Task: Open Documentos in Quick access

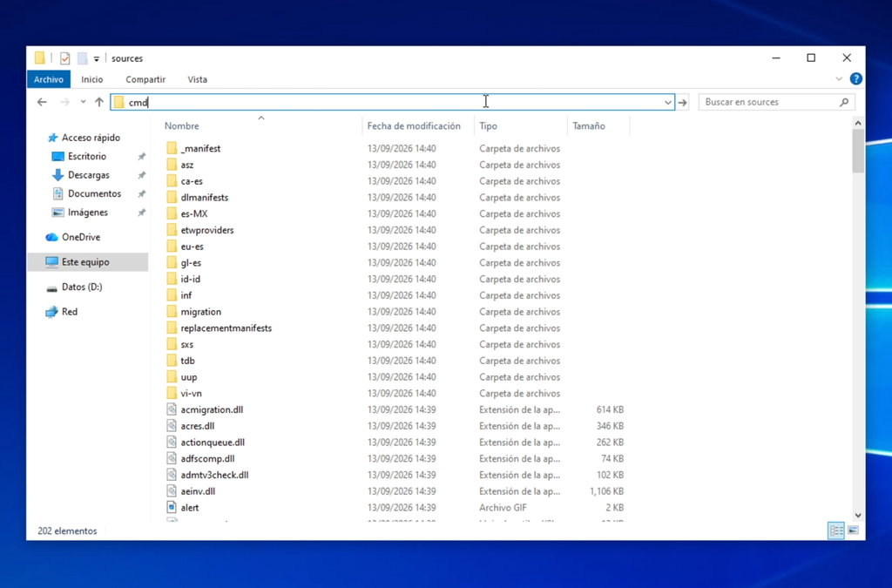Action: (94, 194)
